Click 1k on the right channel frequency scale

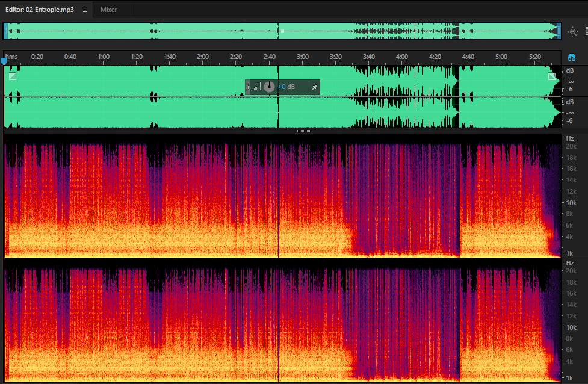(x=569, y=378)
